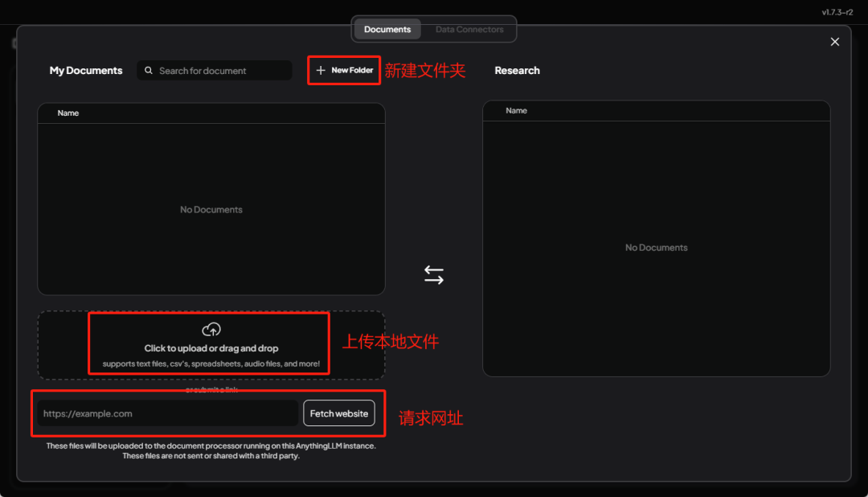This screenshot has height=497, width=868.
Task: Click the cloud upload icon
Action: [x=211, y=330]
